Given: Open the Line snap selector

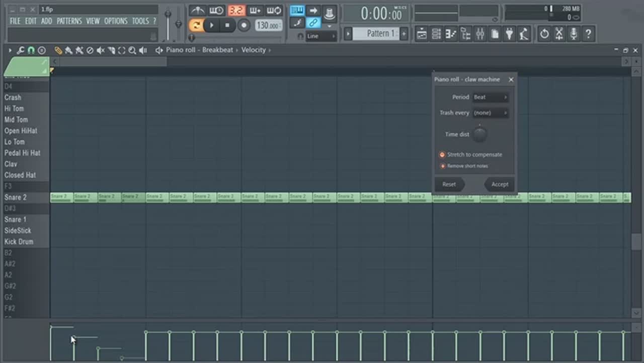Looking at the screenshot, I should point(320,36).
